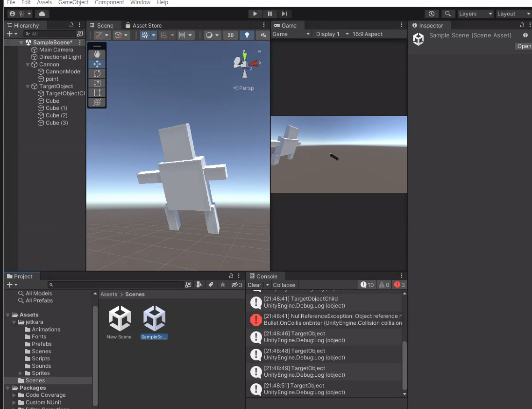Select the Rect transform tool
Screen dimensions: 532x409
coord(97,93)
